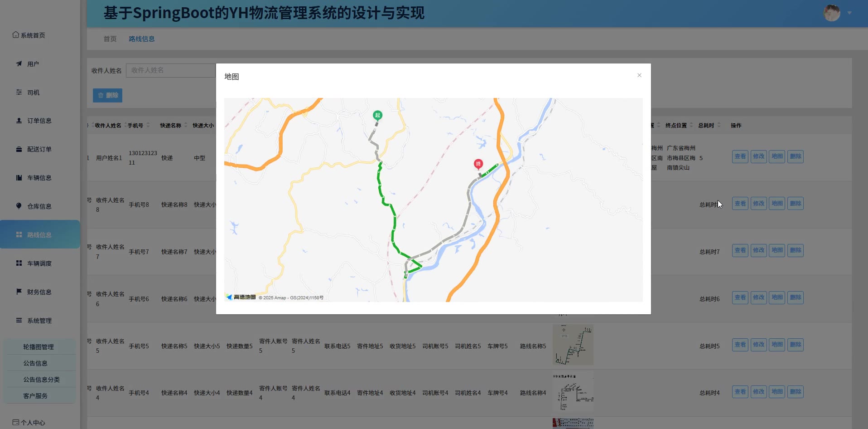
Task: Click the system home icon in sidebar
Action: point(16,35)
